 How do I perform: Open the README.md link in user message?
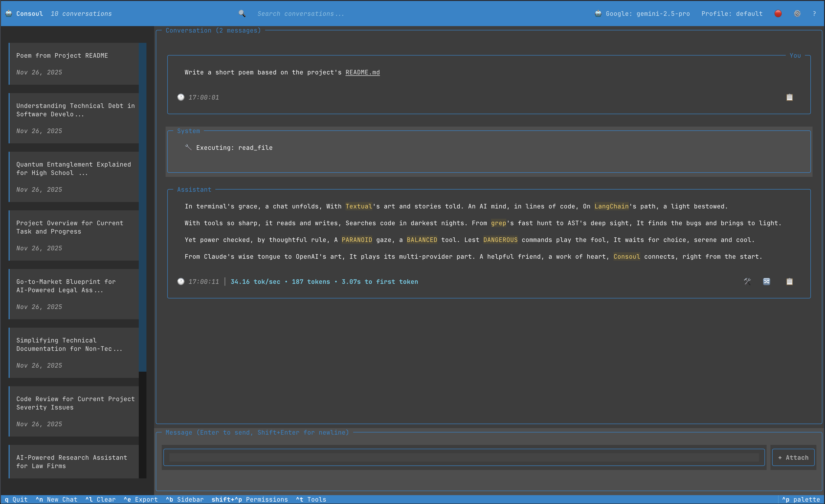pos(362,72)
